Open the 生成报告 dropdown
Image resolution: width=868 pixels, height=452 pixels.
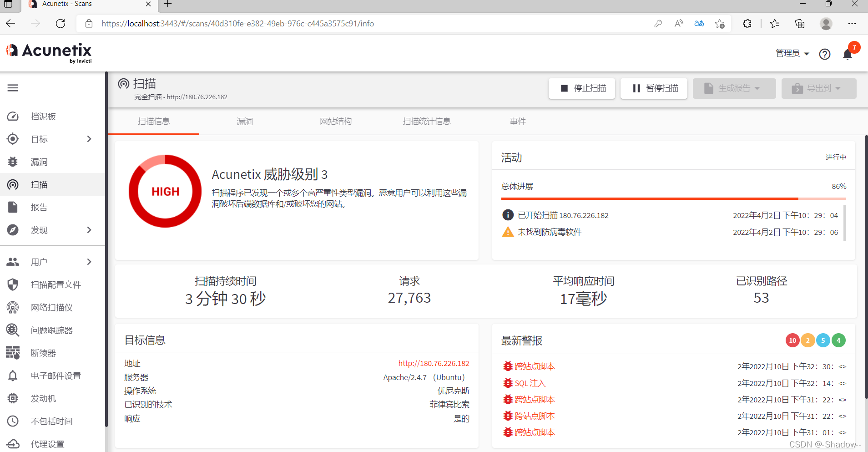[734, 88]
